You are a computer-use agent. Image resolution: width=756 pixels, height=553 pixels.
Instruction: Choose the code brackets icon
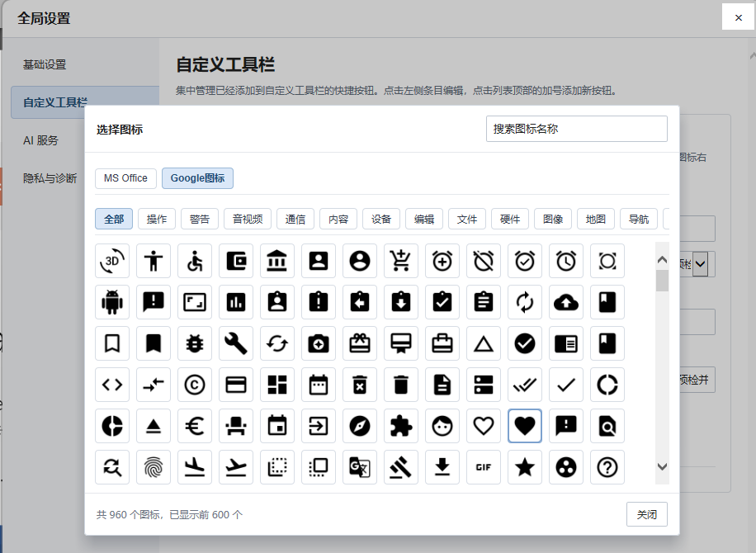tap(112, 385)
